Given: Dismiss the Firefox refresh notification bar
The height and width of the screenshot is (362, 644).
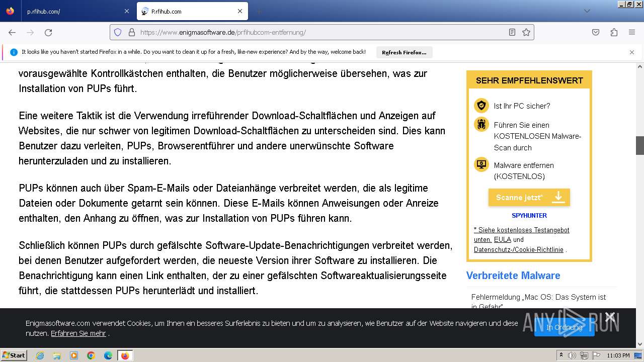Looking at the screenshot, I should point(632,52).
